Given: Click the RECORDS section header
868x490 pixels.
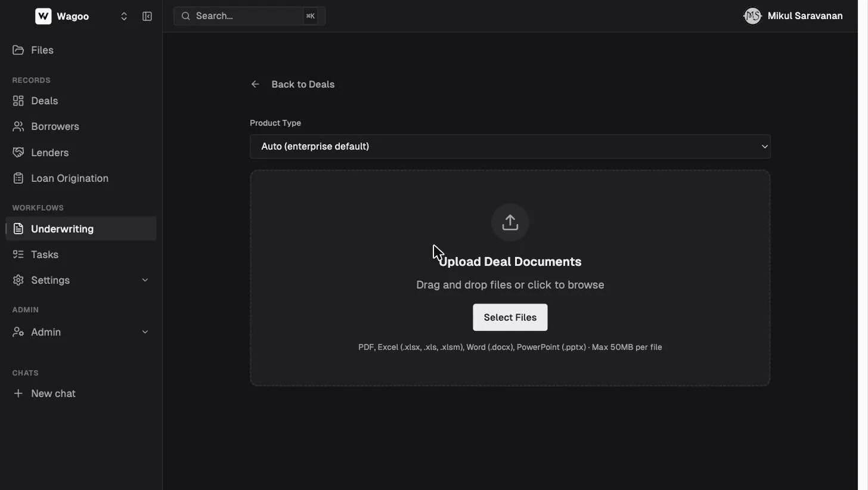Looking at the screenshot, I should (31, 80).
